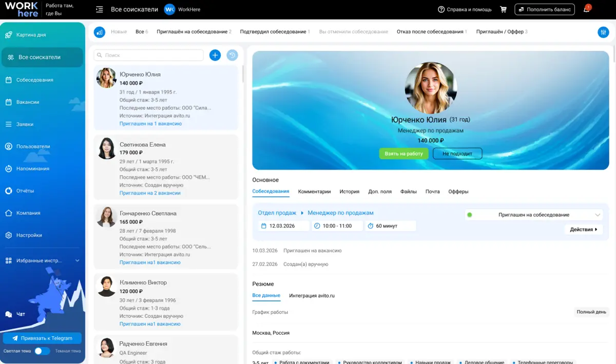Click the timer icon by 60 минут
616x364 pixels.
[x=371, y=226]
